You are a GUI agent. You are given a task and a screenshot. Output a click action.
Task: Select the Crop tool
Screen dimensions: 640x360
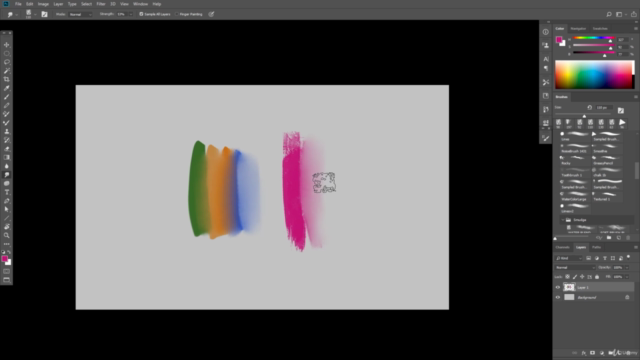coord(7,79)
